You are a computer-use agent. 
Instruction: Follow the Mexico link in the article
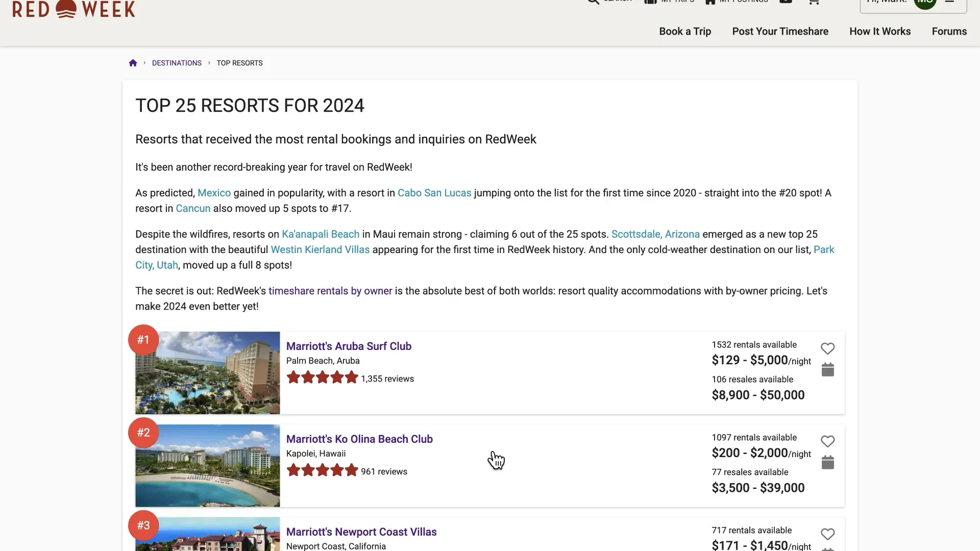point(214,193)
